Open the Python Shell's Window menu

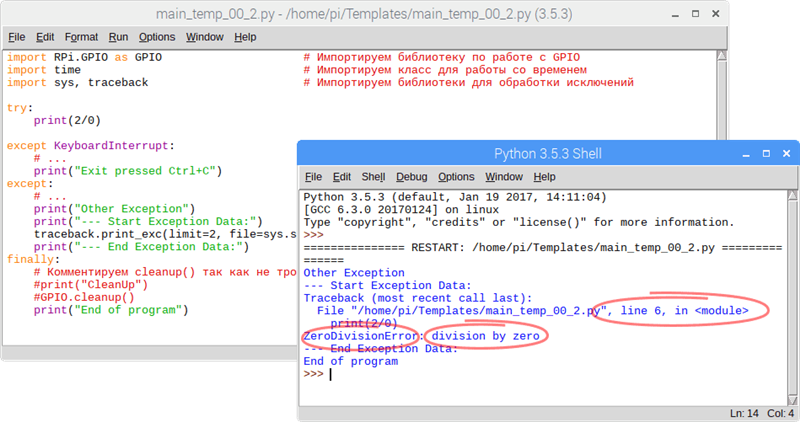click(504, 177)
